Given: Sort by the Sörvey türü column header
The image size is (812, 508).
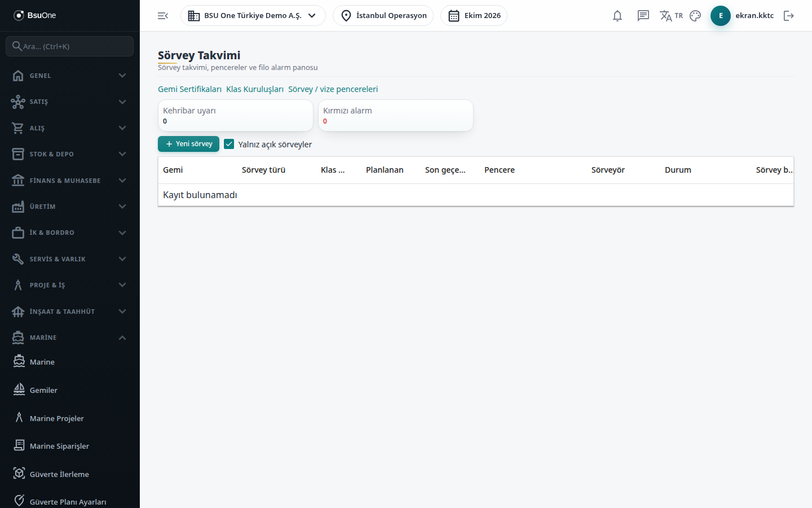Looking at the screenshot, I should pyautogui.click(x=263, y=170).
